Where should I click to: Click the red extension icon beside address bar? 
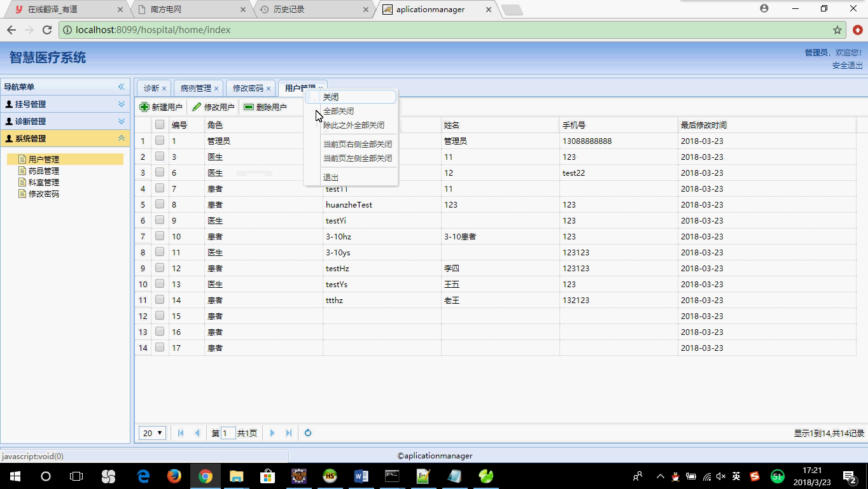(x=858, y=30)
